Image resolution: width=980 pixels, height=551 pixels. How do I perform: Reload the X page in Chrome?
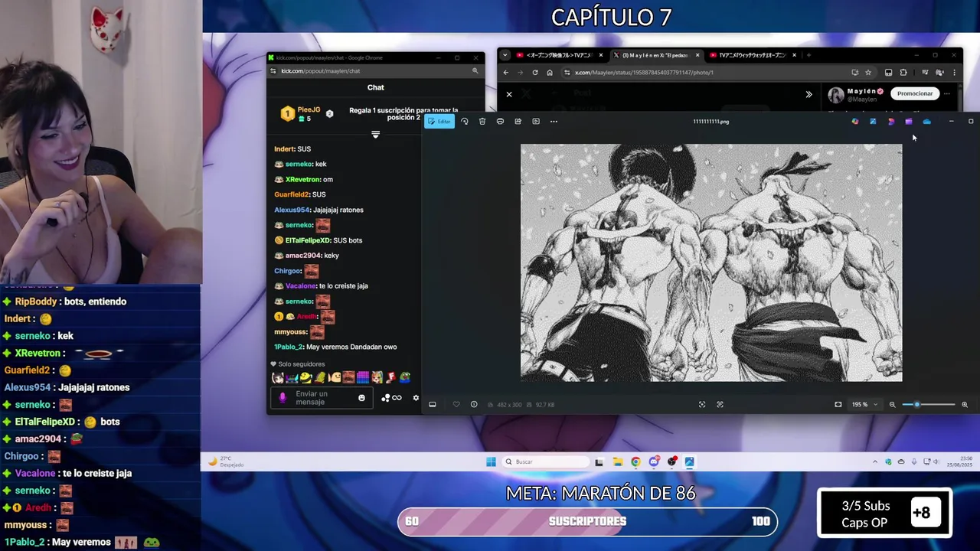534,73
